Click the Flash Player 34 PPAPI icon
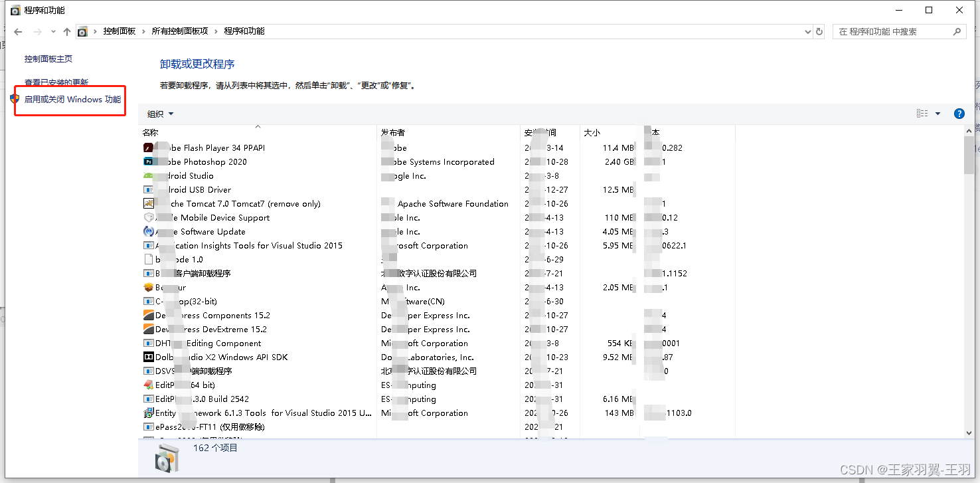Image resolution: width=980 pixels, height=483 pixels. [x=149, y=148]
